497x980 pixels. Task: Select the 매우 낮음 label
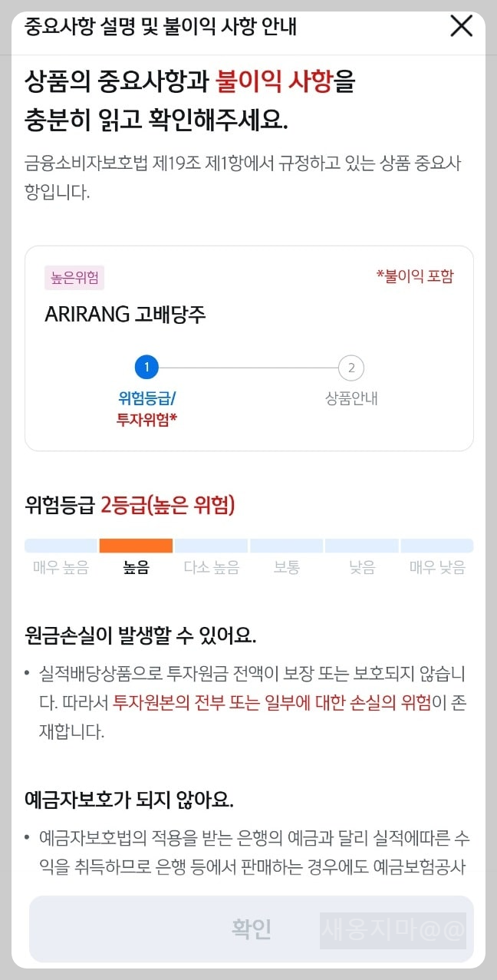pos(437,567)
